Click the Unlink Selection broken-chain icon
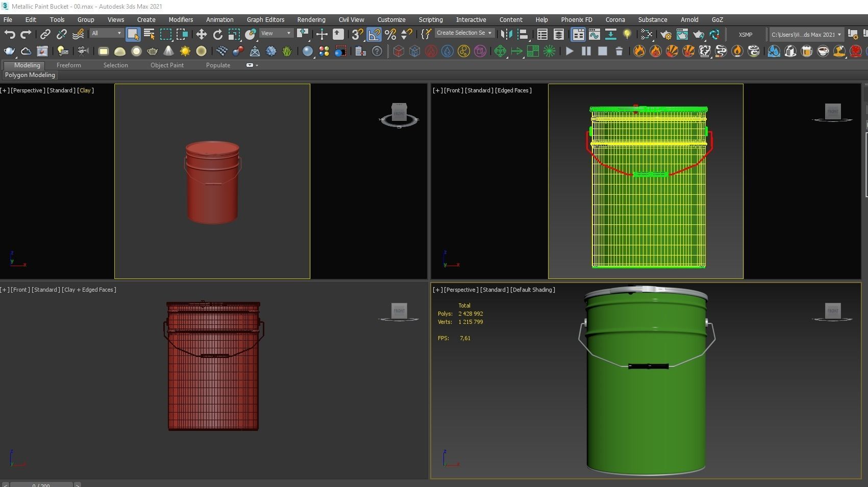 (x=62, y=34)
